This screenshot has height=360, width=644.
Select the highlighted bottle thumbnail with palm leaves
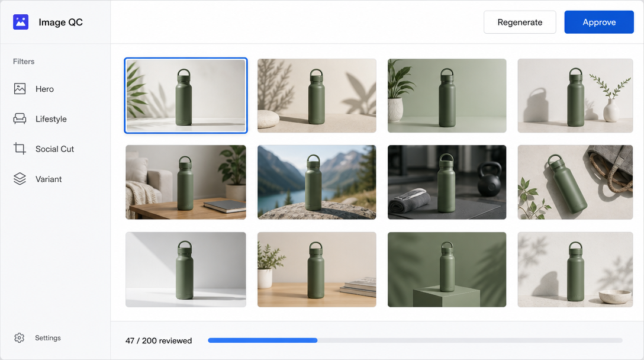[x=186, y=95]
